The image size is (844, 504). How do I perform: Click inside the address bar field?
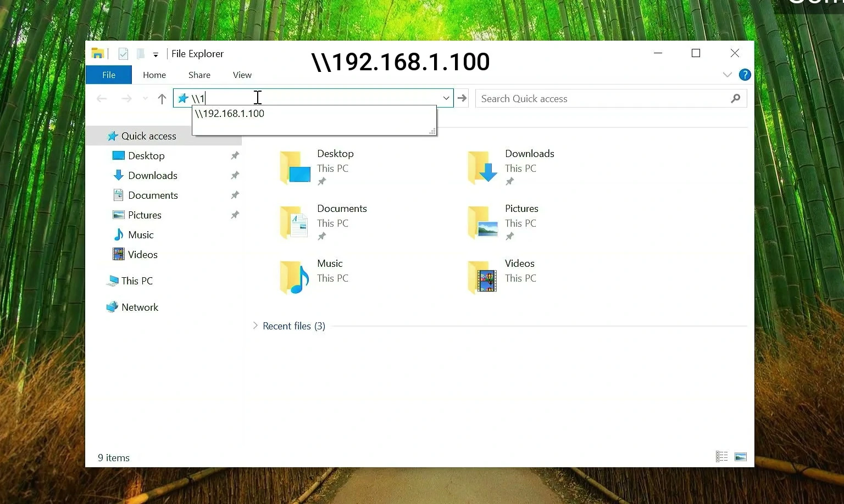313,98
